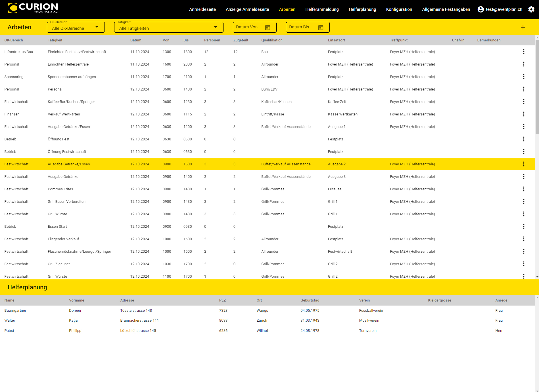The width and height of the screenshot is (539, 392).
Task: Open row menu for Pommes Frites
Action: click(524, 189)
